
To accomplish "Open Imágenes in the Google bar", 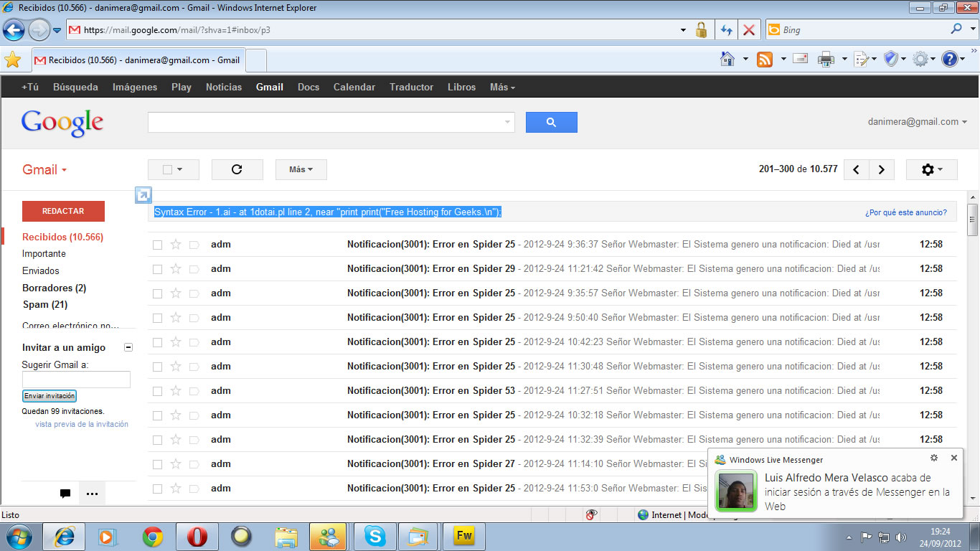I will (135, 87).
